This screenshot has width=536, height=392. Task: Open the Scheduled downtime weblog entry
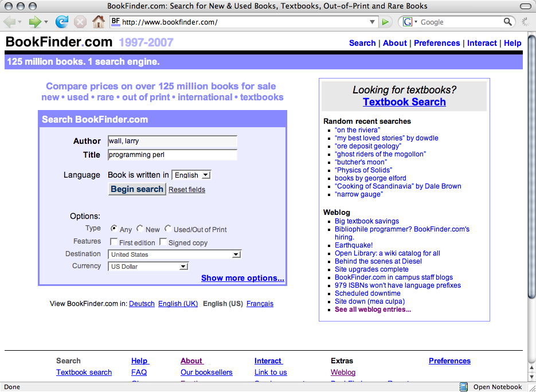367,293
